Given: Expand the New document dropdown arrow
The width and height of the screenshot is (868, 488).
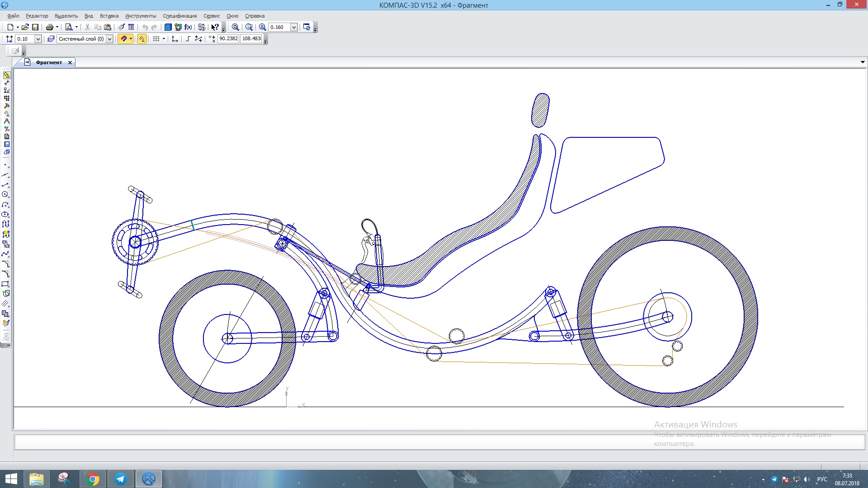Looking at the screenshot, I should [18, 27].
